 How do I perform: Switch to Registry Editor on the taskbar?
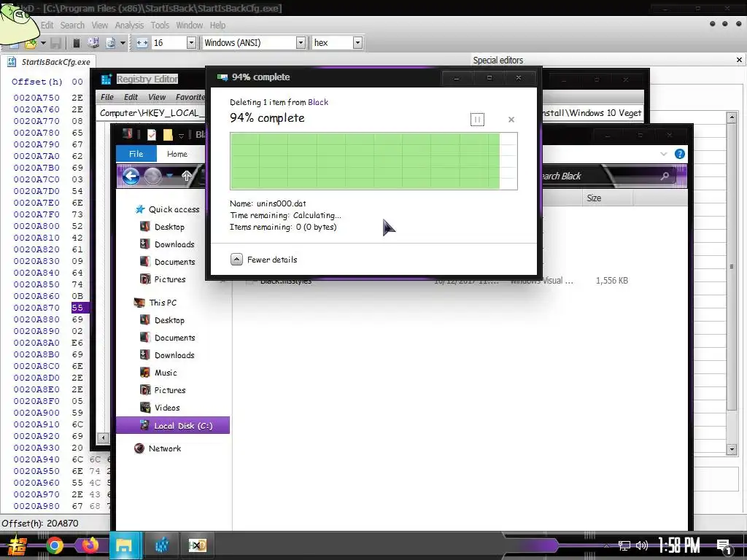click(x=162, y=545)
